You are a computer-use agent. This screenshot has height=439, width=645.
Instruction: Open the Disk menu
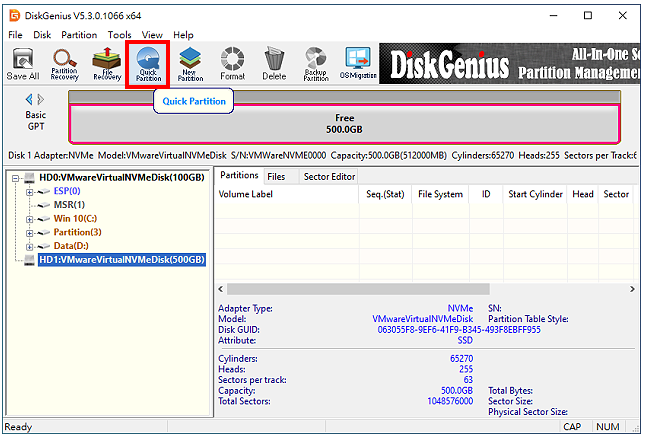pyautogui.click(x=42, y=35)
